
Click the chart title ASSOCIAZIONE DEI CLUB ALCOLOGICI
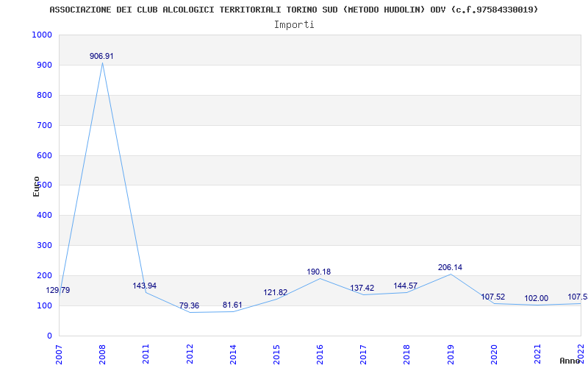tap(293, 10)
